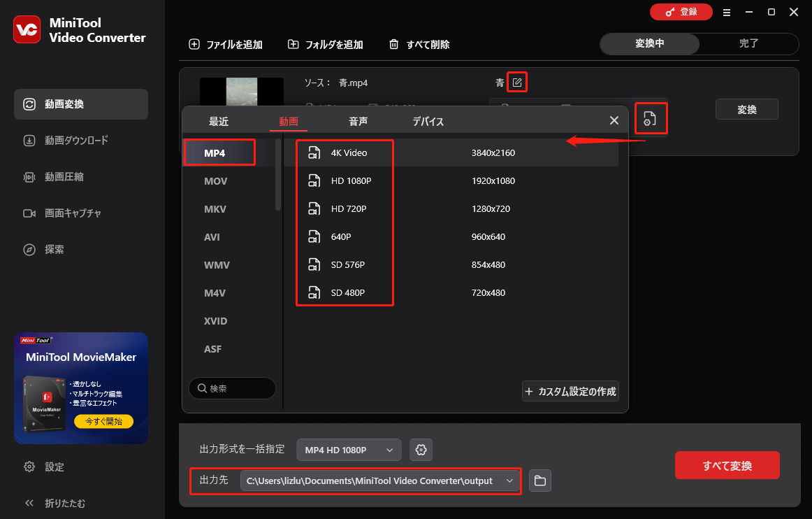Click the SD 480P preset file icon

pyautogui.click(x=314, y=292)
